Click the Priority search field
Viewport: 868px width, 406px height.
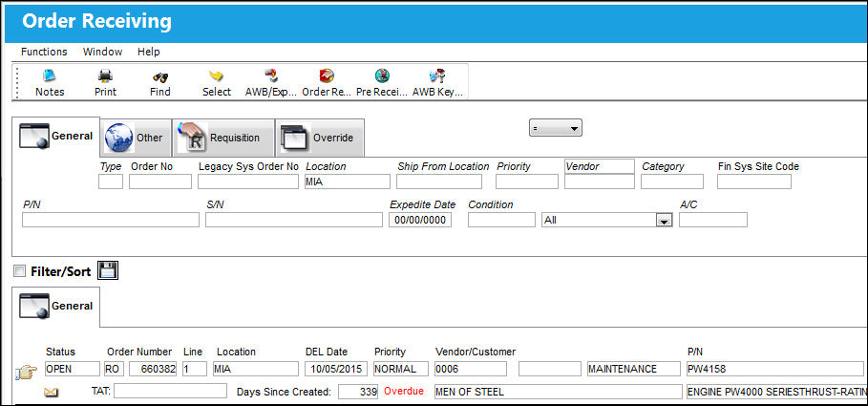pos(527,182)
